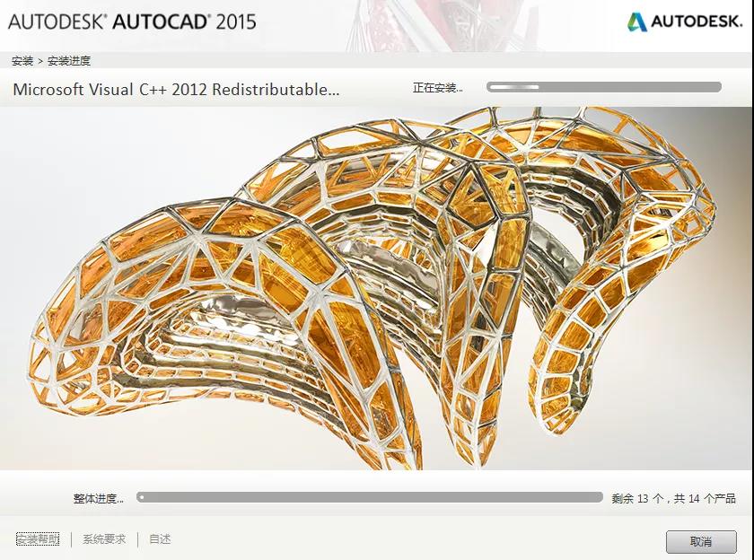This screenshot has width=754, height=560.
Task: Open the 系统要求 system requirements link
Action: click(x=104, y=539)
